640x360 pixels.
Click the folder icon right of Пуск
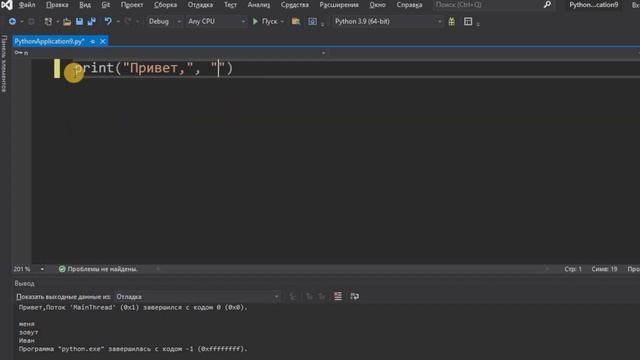(x=296, y=21)
